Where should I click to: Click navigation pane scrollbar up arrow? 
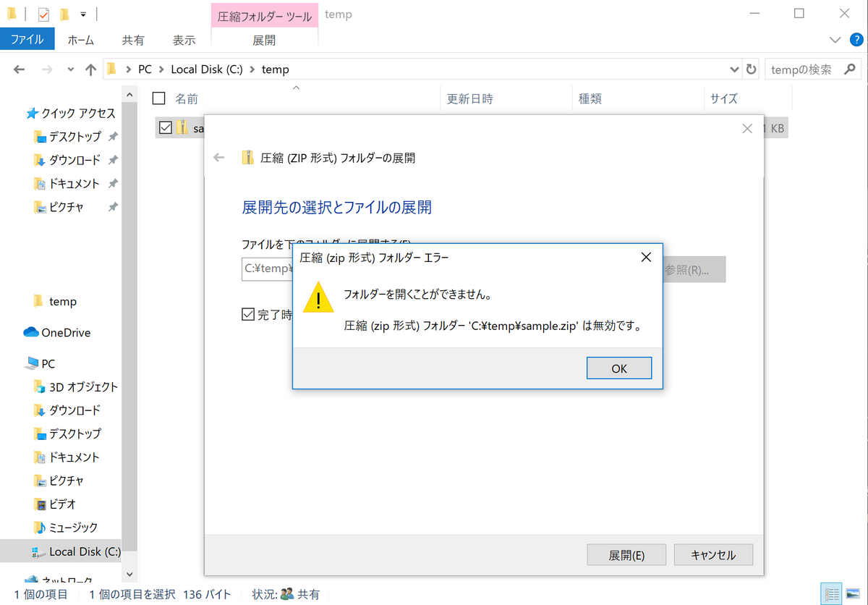click(x=129, y=94)
